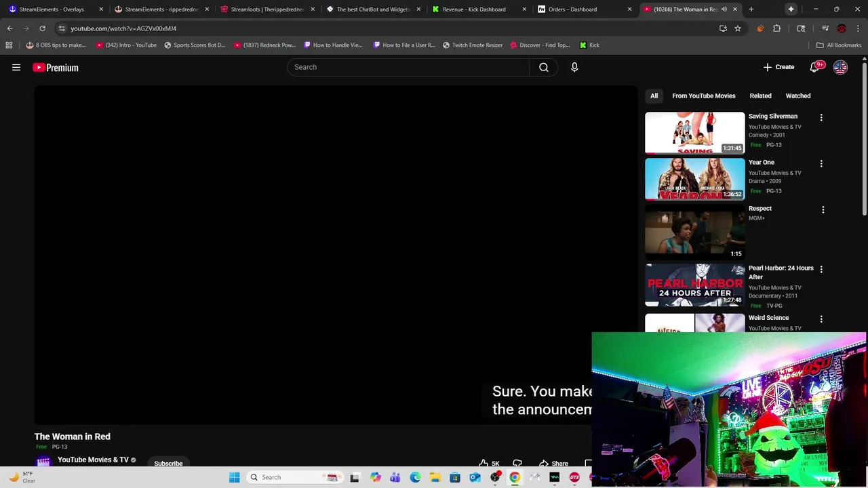Open Chrome three-dot menu

click(x=858, y=28)
